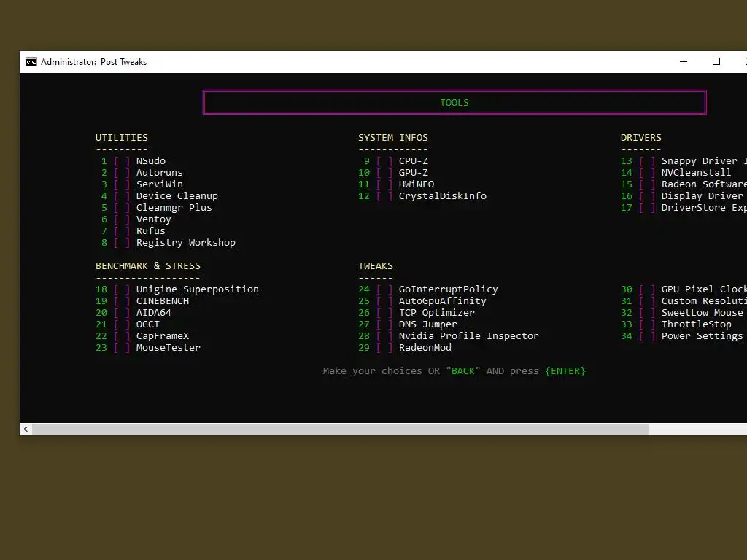The width and height of the screenshot is (747, 560).
Task: Click the left arrow of the horizontal scrollbar
Action: pos(26,429)
